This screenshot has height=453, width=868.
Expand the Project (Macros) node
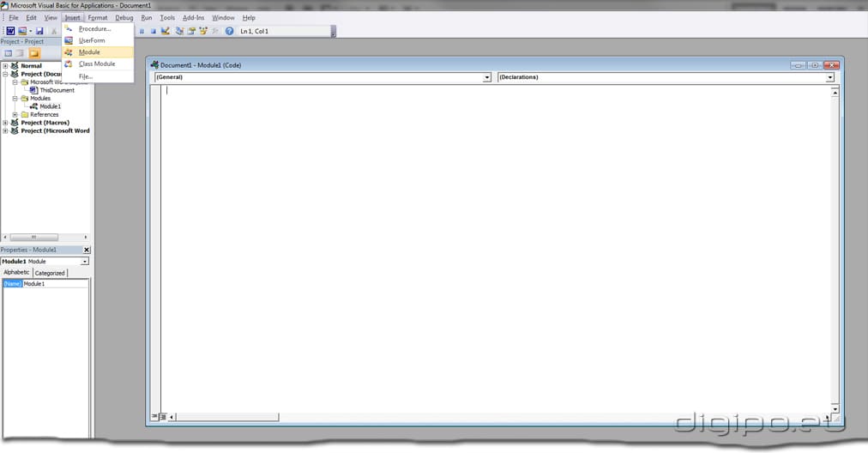click(5, 123)
